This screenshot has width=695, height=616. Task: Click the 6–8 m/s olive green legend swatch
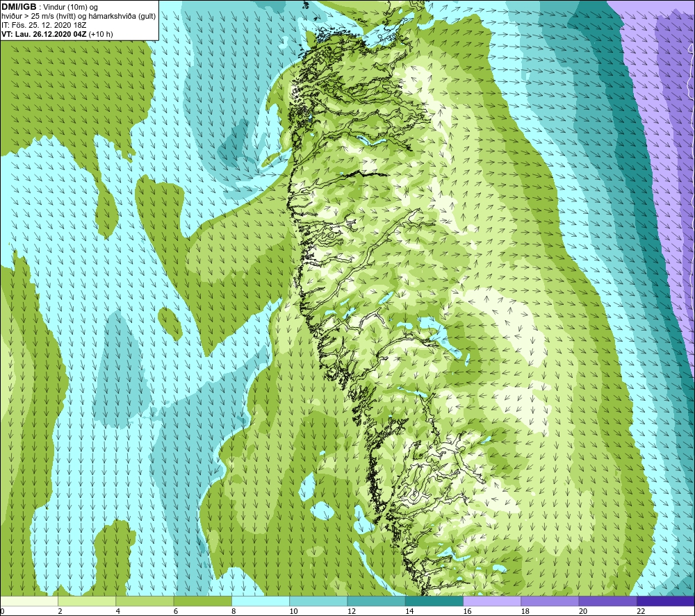(x=202, y=601)
